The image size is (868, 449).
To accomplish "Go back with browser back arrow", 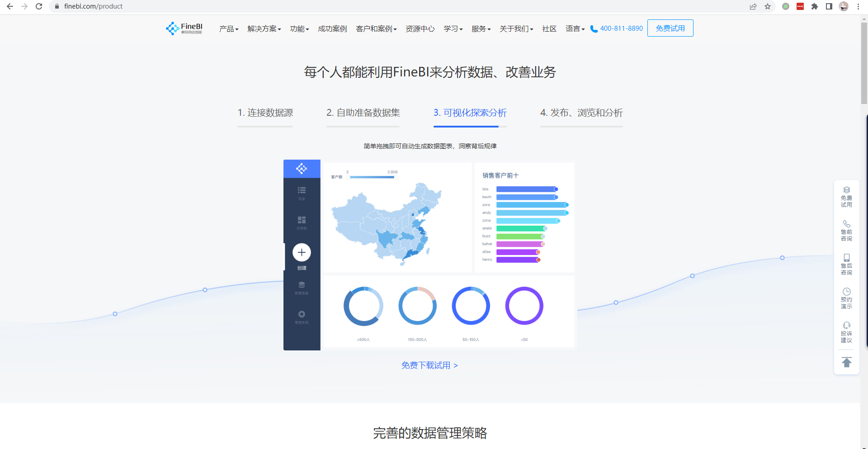I will 10,6.
